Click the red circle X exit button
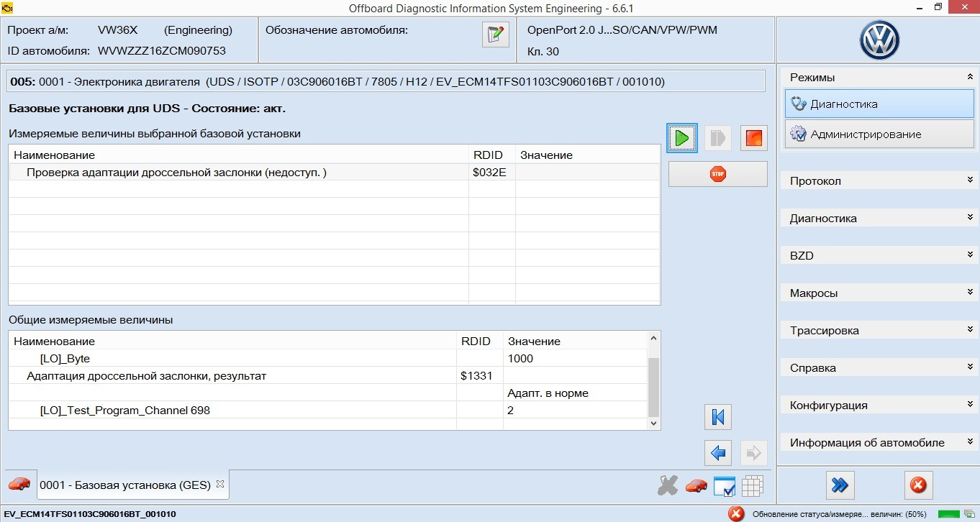 [918, 485]
